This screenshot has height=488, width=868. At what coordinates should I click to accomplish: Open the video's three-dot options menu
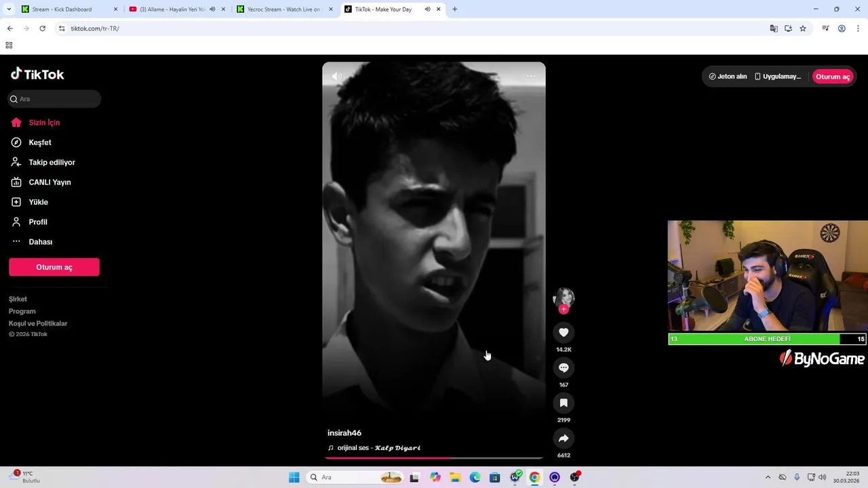pos(531,77)
